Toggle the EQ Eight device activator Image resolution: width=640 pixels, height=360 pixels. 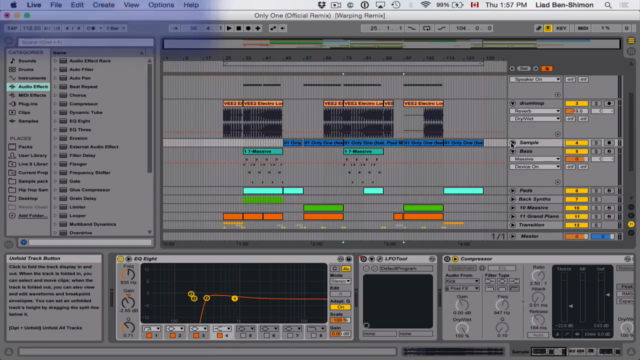click(120, 259)
